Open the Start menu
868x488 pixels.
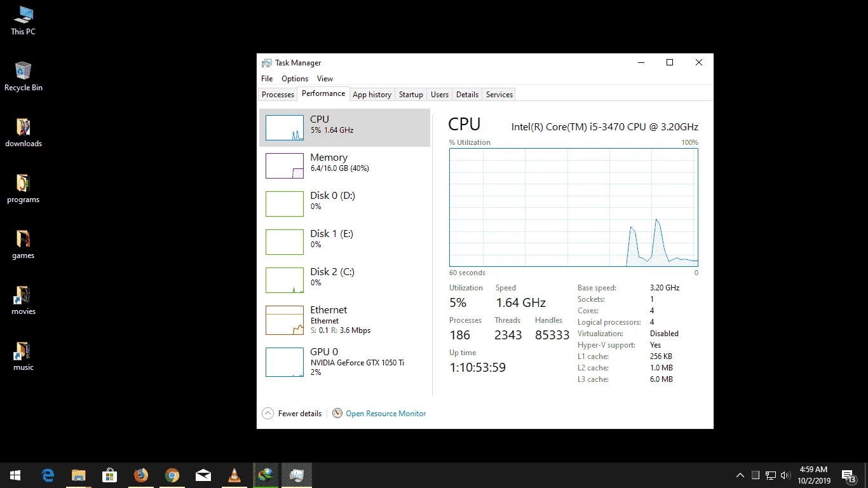coord(15,475)
